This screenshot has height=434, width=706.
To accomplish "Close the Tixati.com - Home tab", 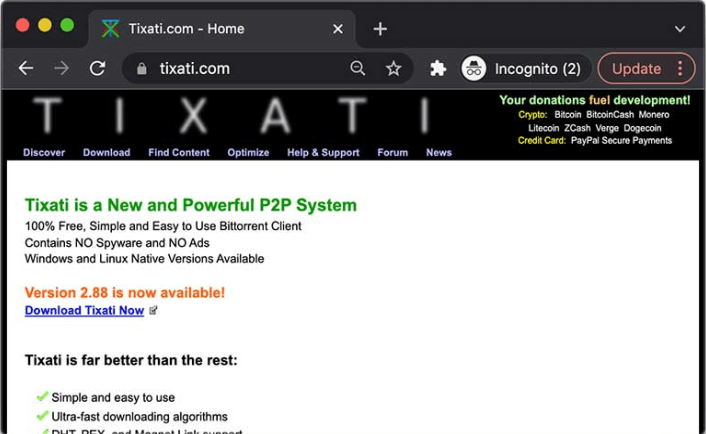I will click(338, 29).
